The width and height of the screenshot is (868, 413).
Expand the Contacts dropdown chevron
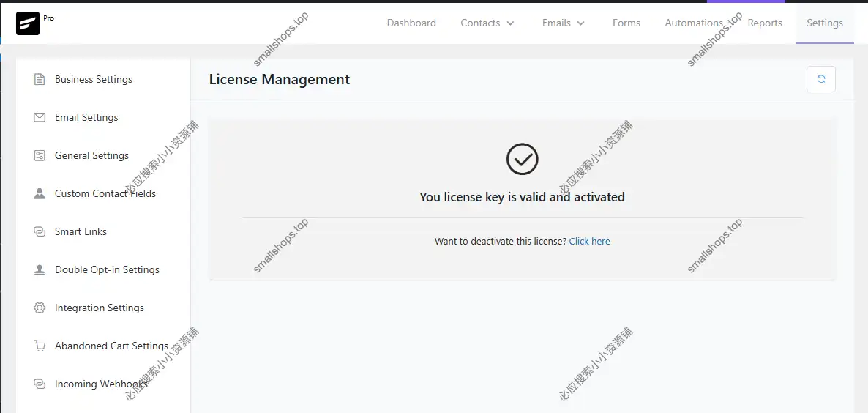(x=510, y=23)
